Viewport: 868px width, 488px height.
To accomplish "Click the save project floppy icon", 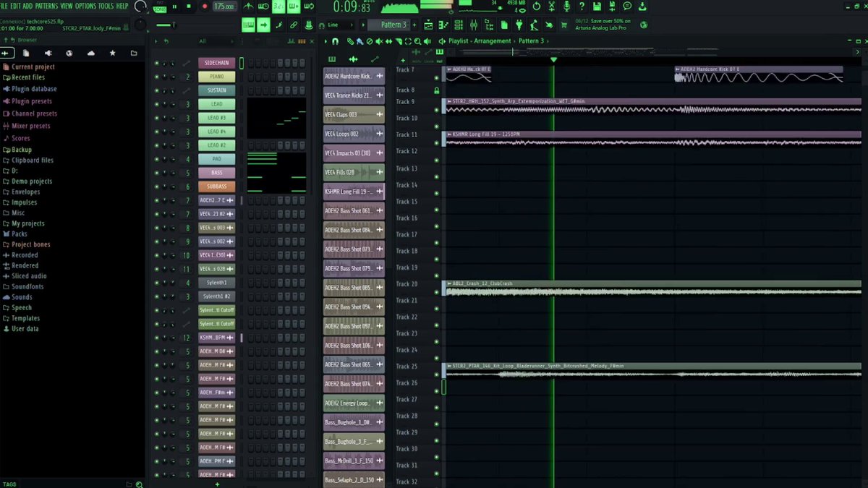I will 597,7.
